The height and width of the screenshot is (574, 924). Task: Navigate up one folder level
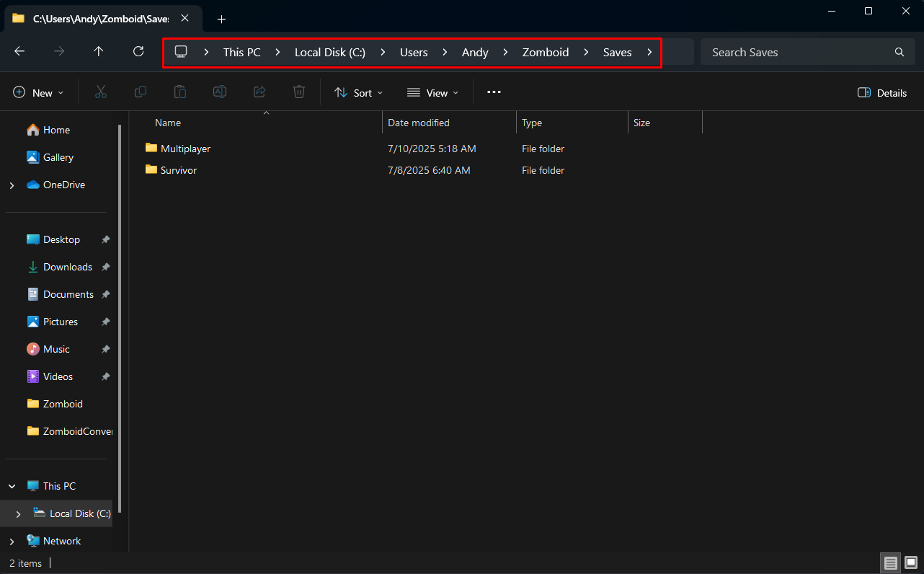click(x=99, y=51)
